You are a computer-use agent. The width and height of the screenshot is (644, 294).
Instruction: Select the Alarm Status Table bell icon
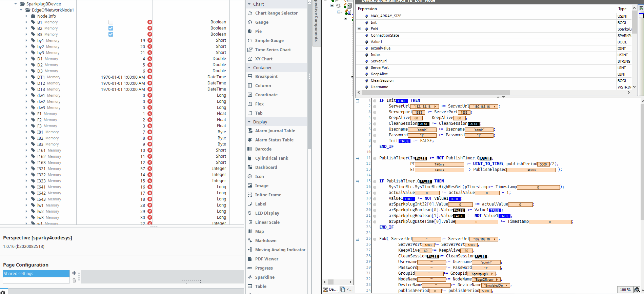click(250, 140)
